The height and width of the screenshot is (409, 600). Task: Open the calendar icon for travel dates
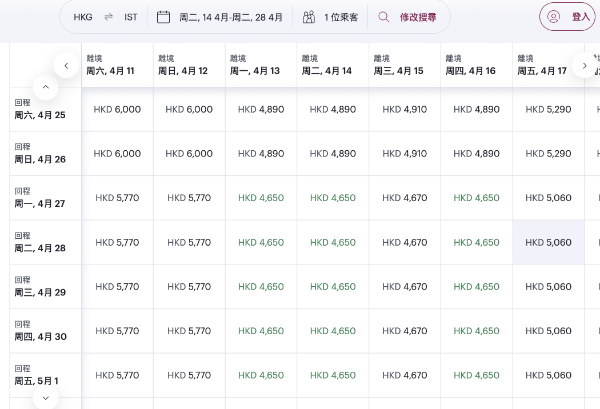(164, 17)
